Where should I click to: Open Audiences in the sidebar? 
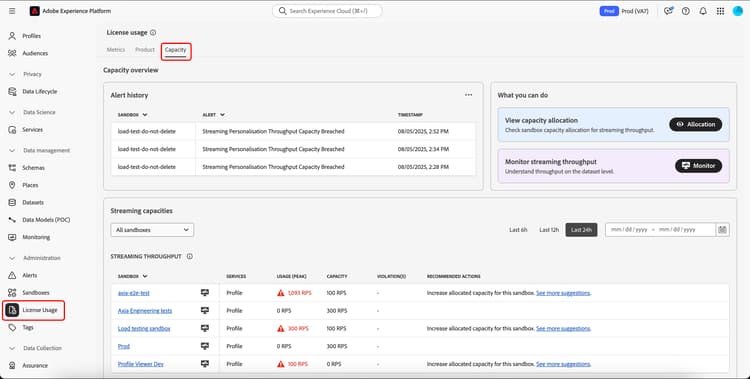[35, 53]
